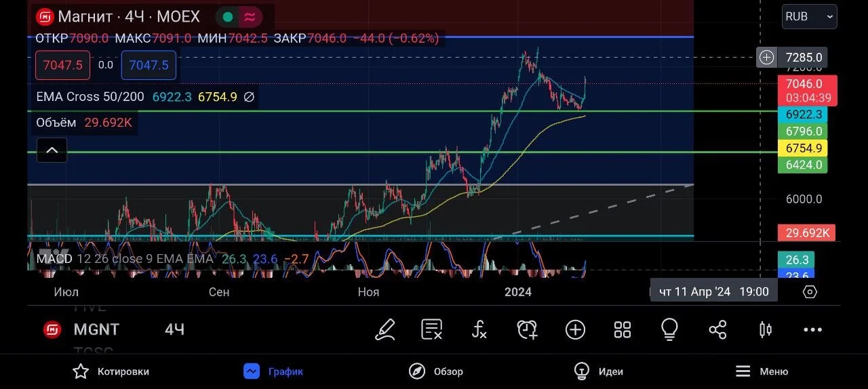Tap the Magnit logo next to MGNT
Image resolution: width=868 pixels, height=389 pixels.
click(52, 329)
